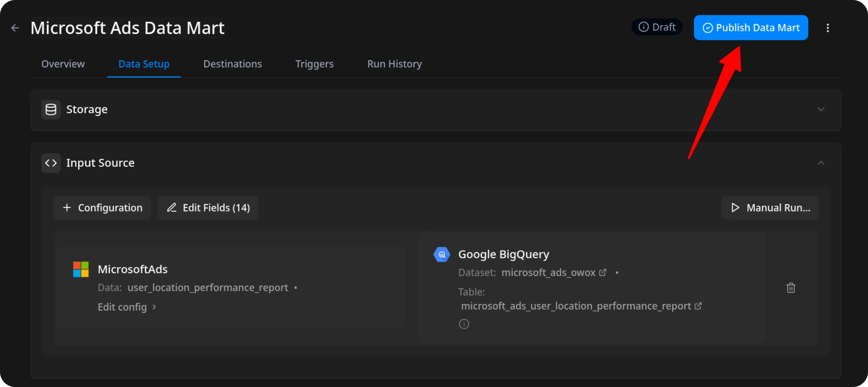
Task: Expand the Storage section chevron
Action: pos(821,110)
